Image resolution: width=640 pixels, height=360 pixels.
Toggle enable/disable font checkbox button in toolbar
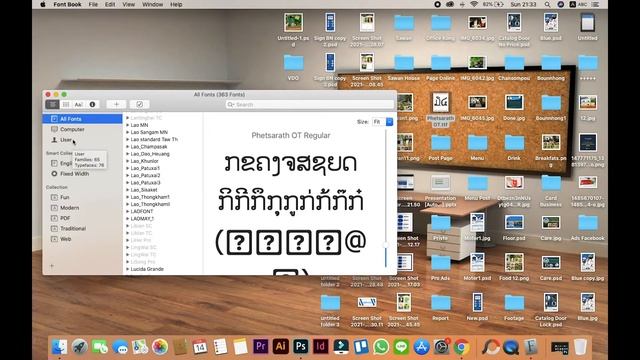(x=140, y=104)
